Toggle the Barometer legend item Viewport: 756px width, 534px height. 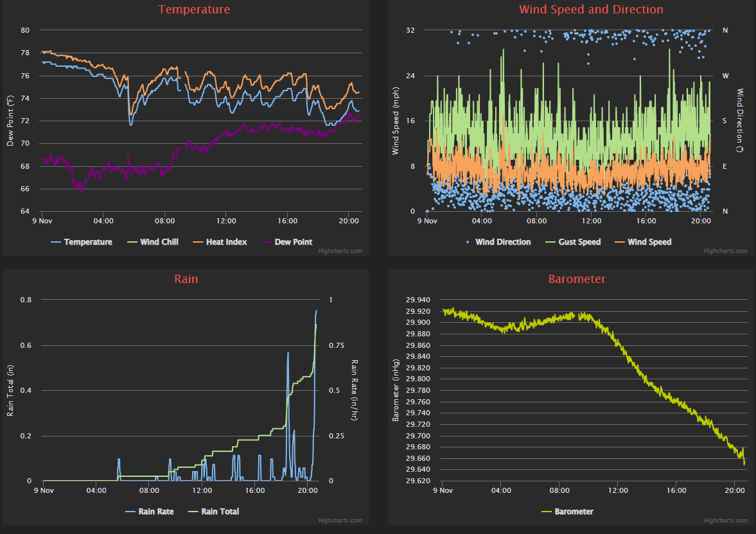(568, 512)
